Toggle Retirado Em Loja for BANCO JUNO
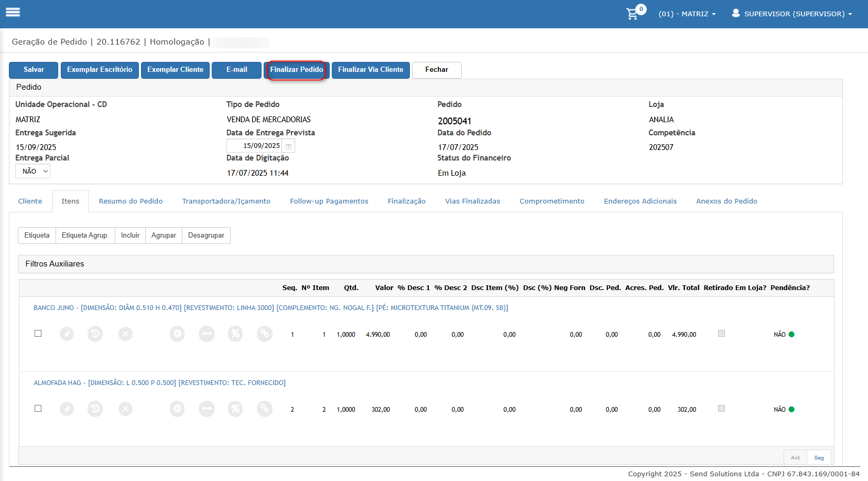 click(721, 333)
